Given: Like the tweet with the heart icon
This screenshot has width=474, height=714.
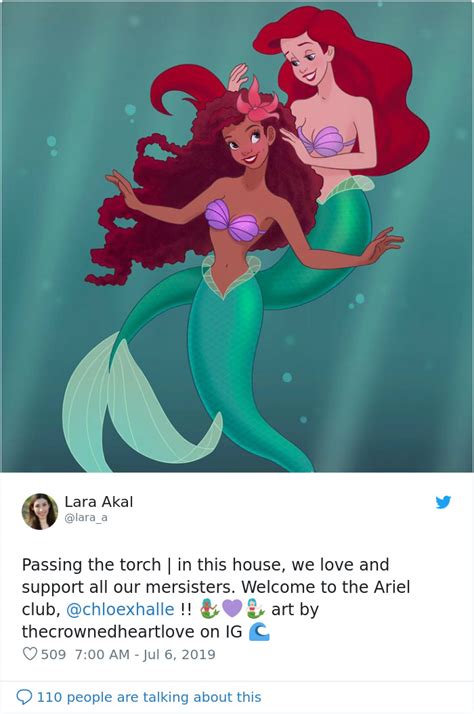Looking at the screenshot, I should point(30,654).
